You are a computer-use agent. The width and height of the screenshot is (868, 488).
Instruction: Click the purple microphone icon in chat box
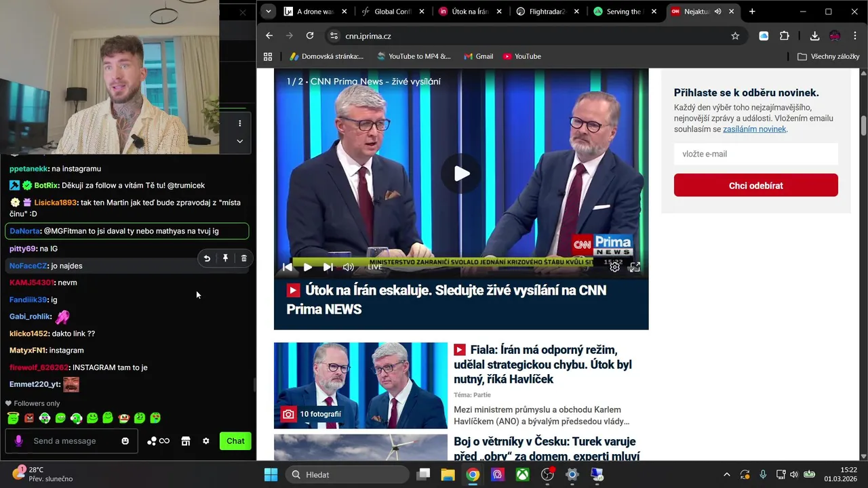[18, 441]
